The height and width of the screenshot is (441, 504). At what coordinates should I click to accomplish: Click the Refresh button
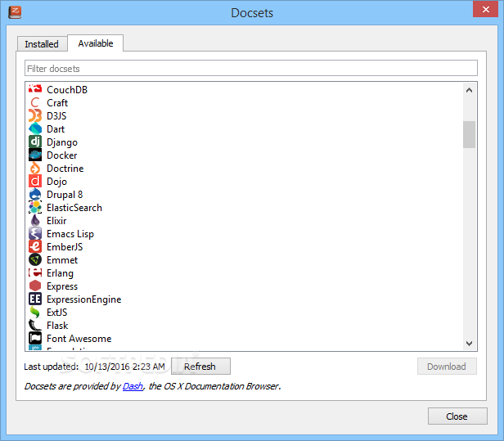coord(200,366)
